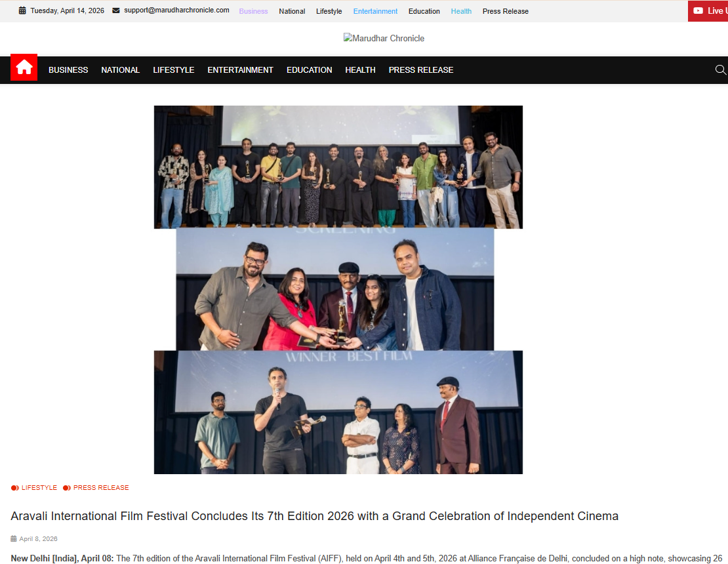This screenshot has width=728, height=564.
Task: Click the top bar Entertainment link
Action: click(x=375, y=11)
